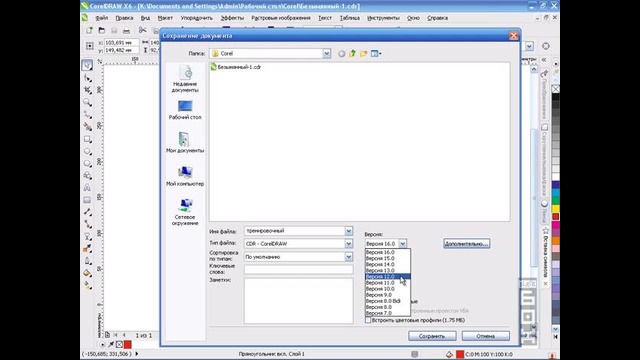Click the file name input field
This screenshot has height=360, width=640.
[295, 231]
